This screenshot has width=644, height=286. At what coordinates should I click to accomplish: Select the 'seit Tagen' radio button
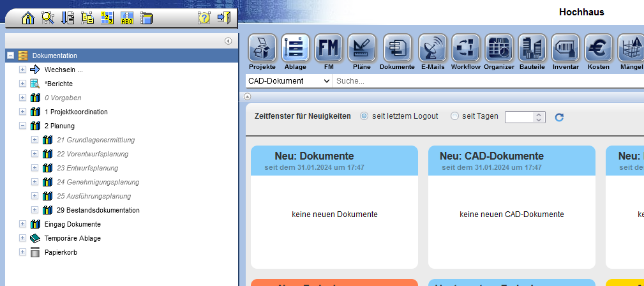(x=454, y=116)
